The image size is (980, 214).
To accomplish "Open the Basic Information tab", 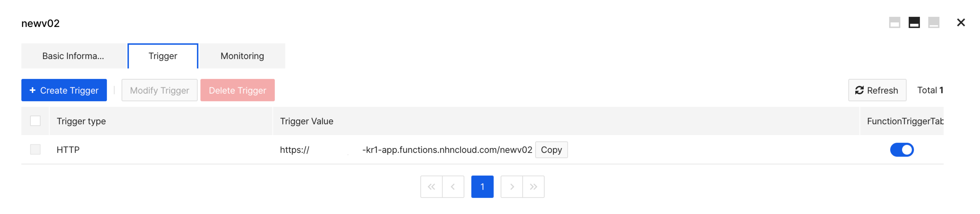I will pos(73,56).
